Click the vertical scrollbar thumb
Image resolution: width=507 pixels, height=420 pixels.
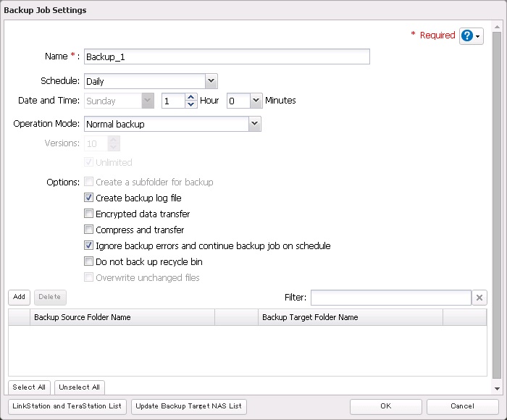pos(497,205)
